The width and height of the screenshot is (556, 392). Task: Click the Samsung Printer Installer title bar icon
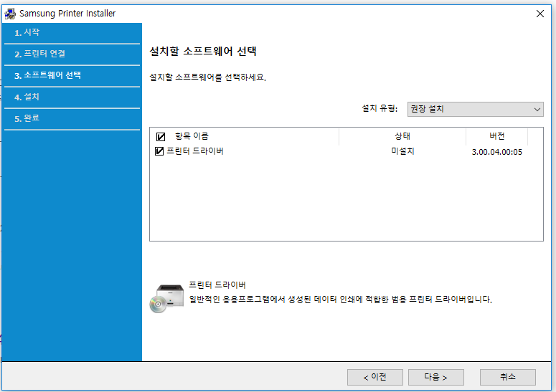point(10,14)
